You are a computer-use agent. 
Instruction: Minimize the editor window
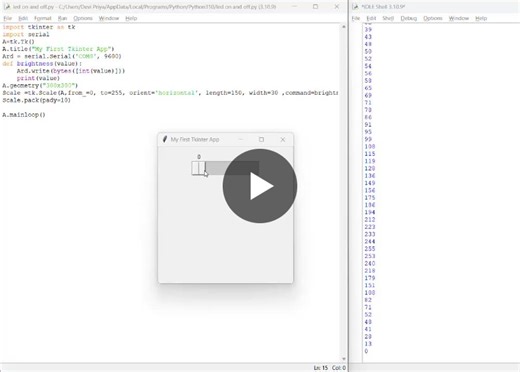click(294, 7)
